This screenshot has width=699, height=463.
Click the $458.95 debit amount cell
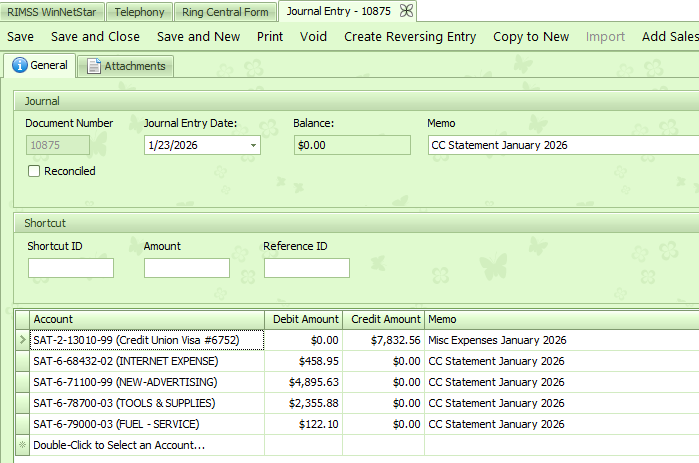pyautogui.click(x=304, y=361)
